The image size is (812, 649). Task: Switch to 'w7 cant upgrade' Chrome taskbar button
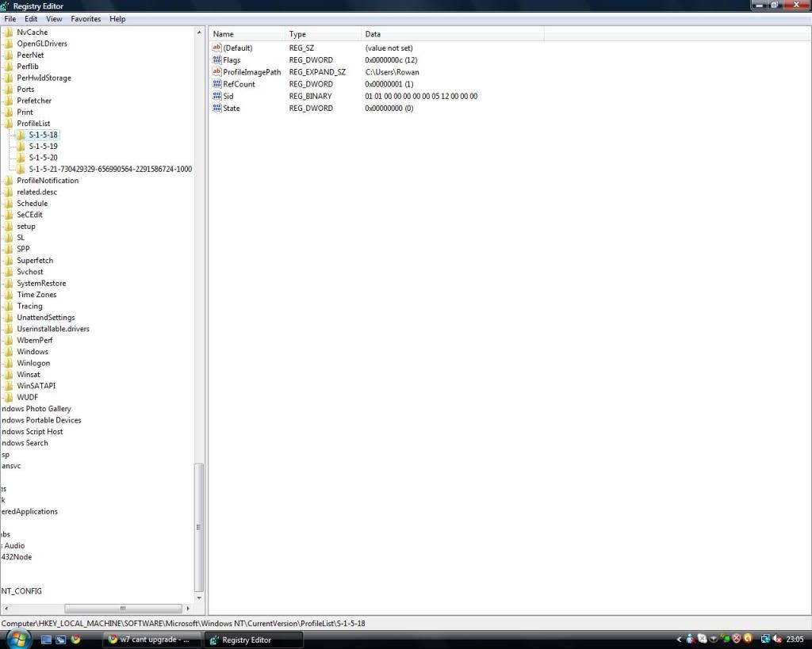(151, 639)
